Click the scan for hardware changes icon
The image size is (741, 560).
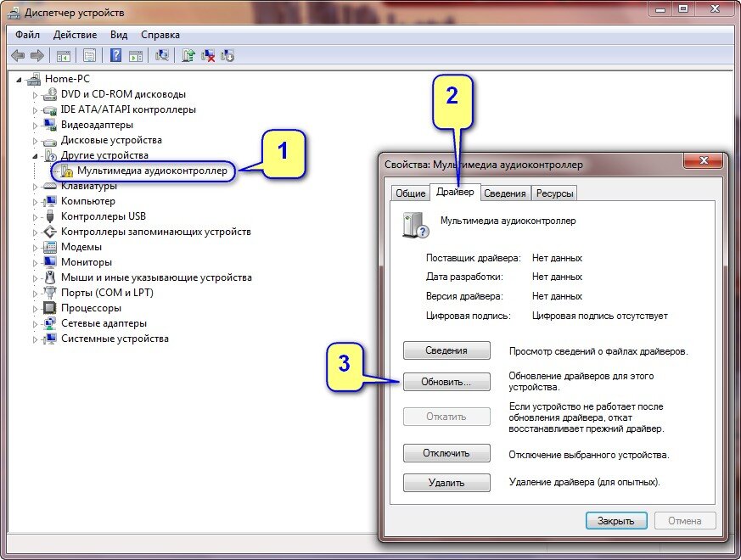click(162, 55)
